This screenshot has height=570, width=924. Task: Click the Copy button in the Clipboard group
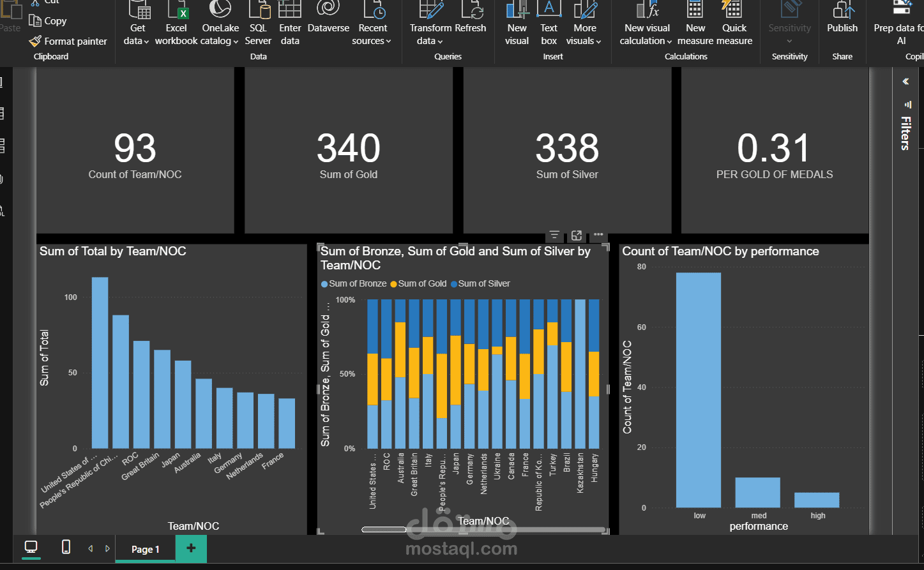[x=48, y=20]
